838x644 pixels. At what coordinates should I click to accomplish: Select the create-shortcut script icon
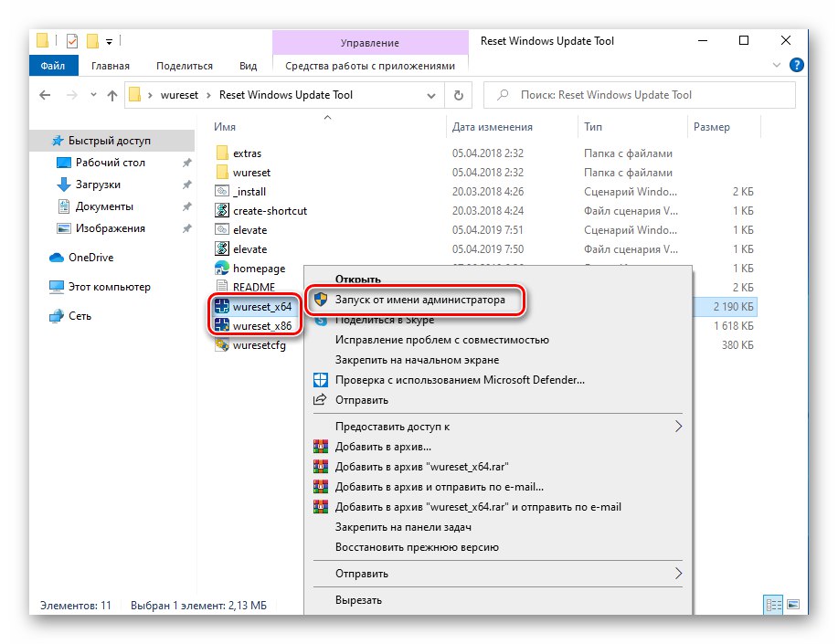tap(222, 211)
